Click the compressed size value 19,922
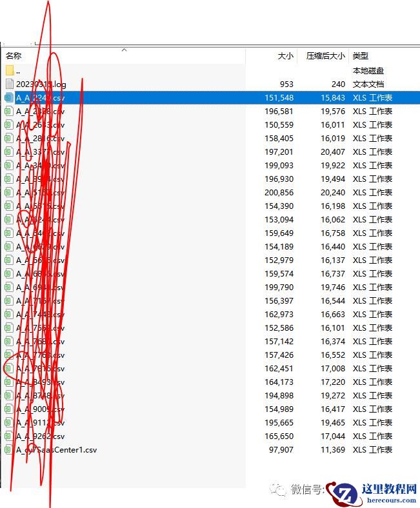The width and height of the screenshot is (420, 508). click(333, 165)
